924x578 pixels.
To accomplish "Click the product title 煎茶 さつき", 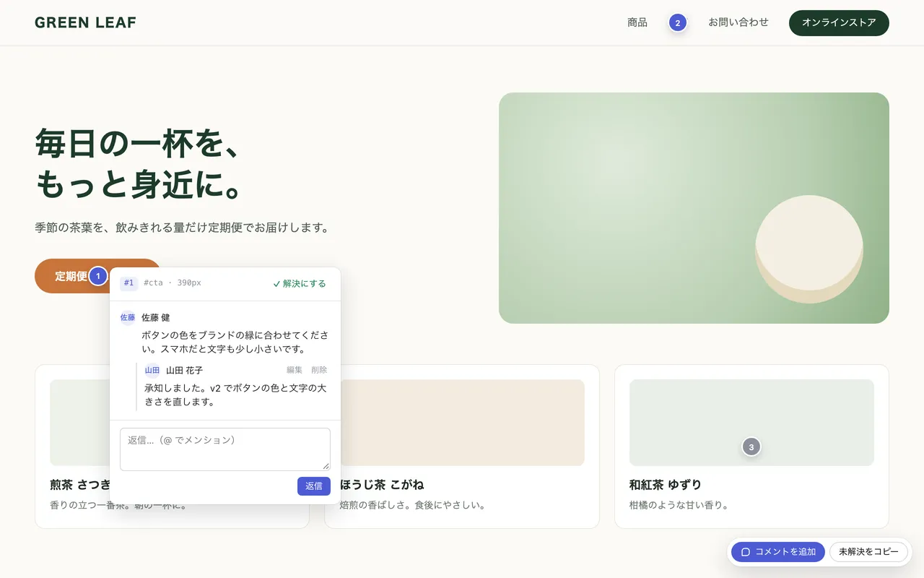I will pos(79,485).
